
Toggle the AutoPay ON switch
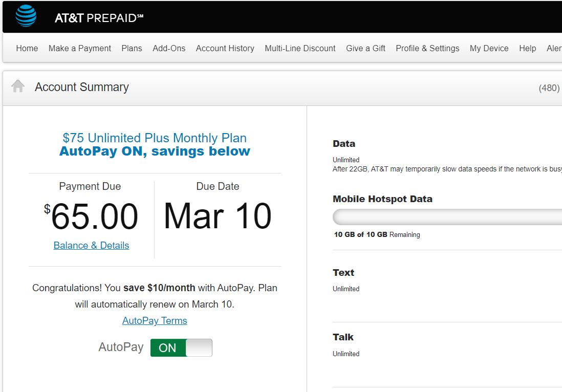click(181, 347)
